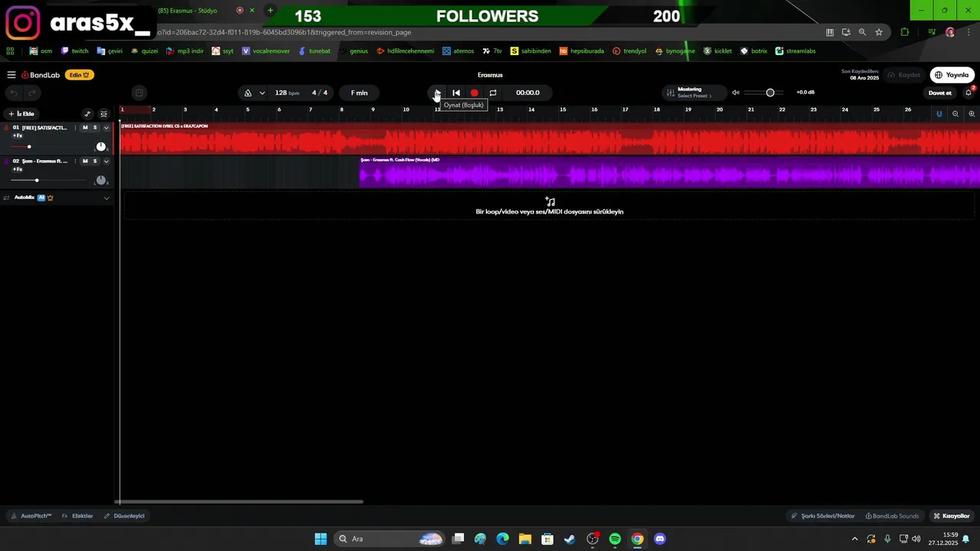
Task: Expand the AutoMix row
Action: click(106, 198)
